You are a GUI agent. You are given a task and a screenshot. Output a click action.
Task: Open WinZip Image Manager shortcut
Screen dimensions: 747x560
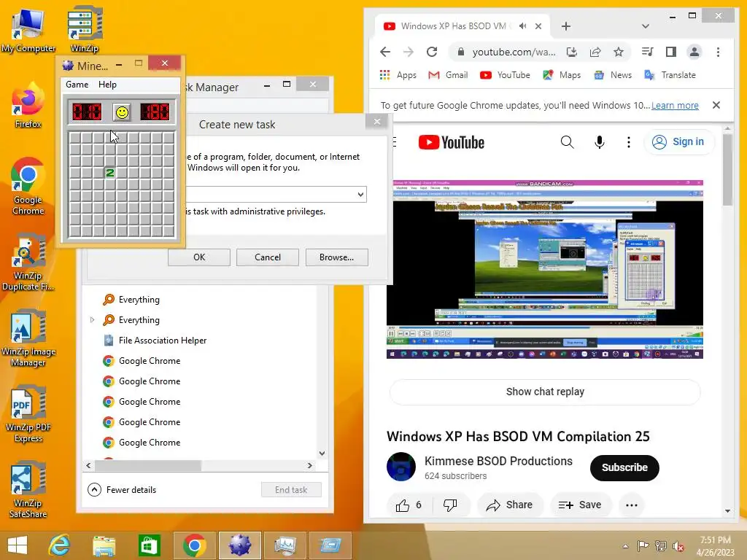point(28,338)
